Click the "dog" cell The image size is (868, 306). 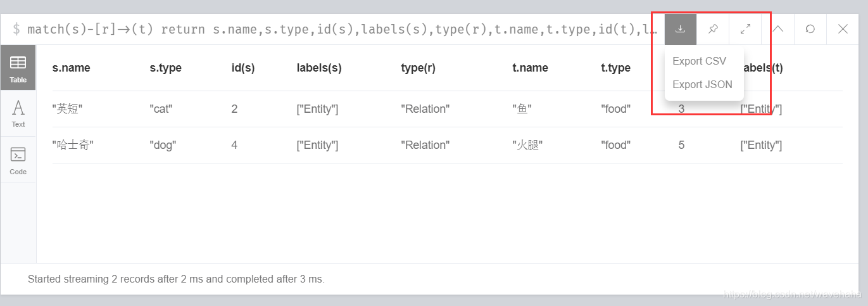click(x=163, y=145)
